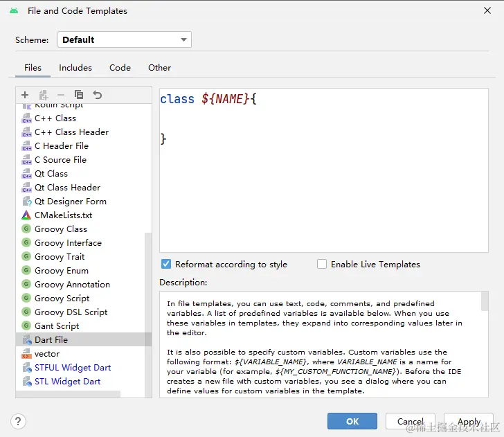Click the Qt Class Header icon

[26, 188]
